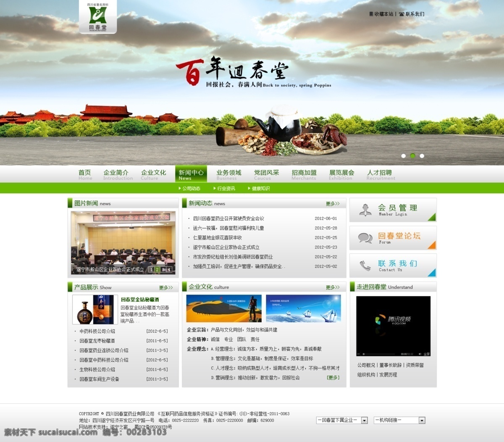Screen dimensions: 504x442
Task: Expand 更多>> in 新闻动态 panel
Action: click(333, 204)
